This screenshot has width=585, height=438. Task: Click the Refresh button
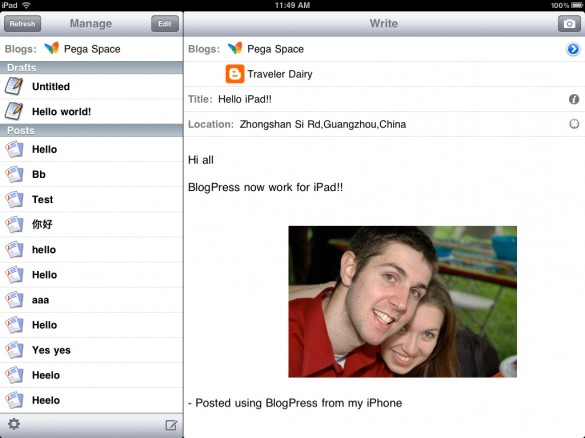(22, 24)
